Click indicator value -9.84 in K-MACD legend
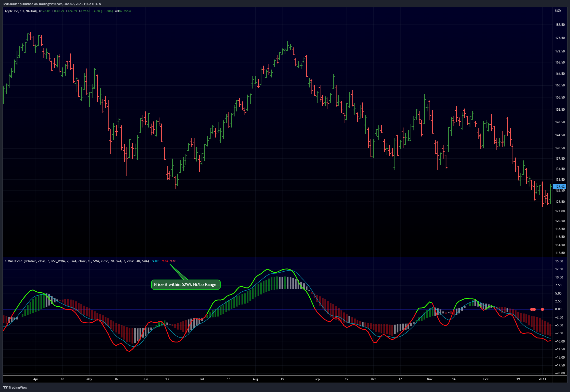The height and width of the screenshot is (392, 570). 165,261
